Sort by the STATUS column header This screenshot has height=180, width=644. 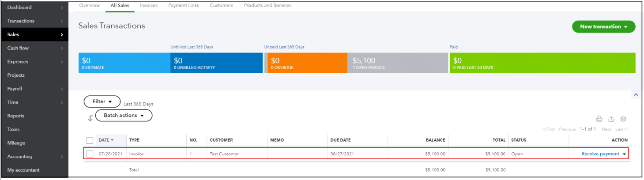[519, 140]
